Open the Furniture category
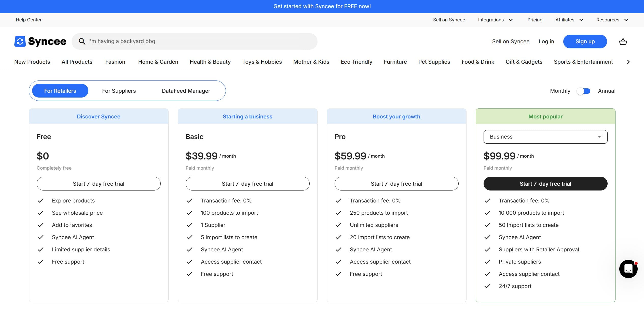 [395, 62]
